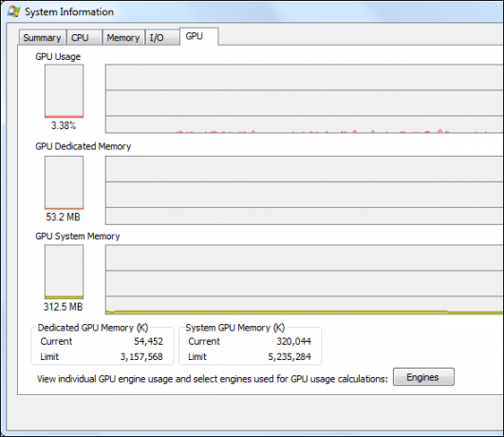Click the GPU Usage history graph

(x=305, y=99)
